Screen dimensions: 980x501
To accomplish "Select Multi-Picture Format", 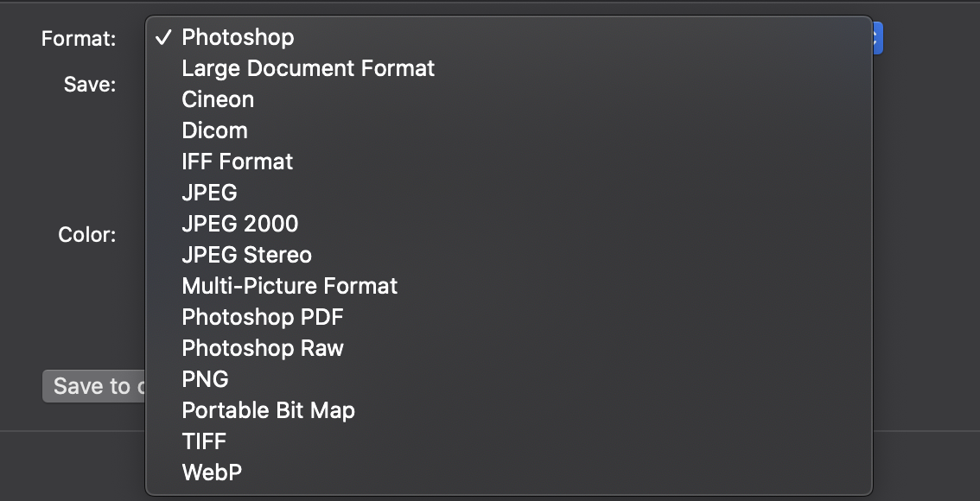I will [x=289, y=286].
